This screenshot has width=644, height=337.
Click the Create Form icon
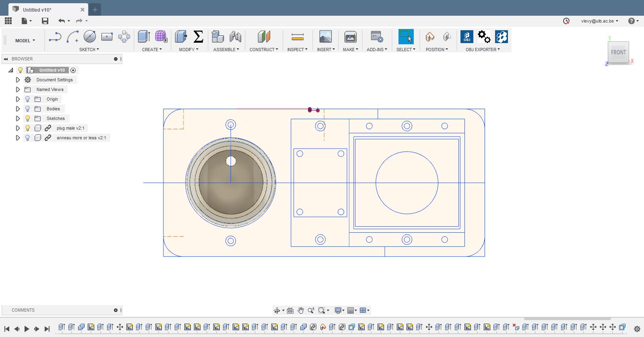tap(161, 37)
